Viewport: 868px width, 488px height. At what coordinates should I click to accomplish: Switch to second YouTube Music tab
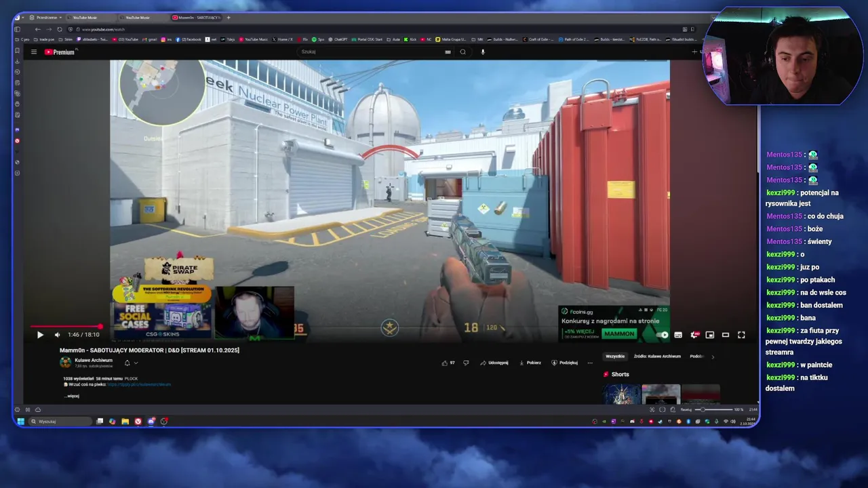tap(142, 18)
